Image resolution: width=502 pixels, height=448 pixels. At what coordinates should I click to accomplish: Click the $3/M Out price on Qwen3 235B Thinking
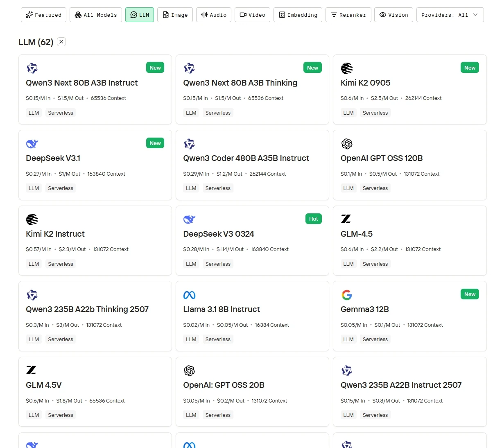coord(68,325)
